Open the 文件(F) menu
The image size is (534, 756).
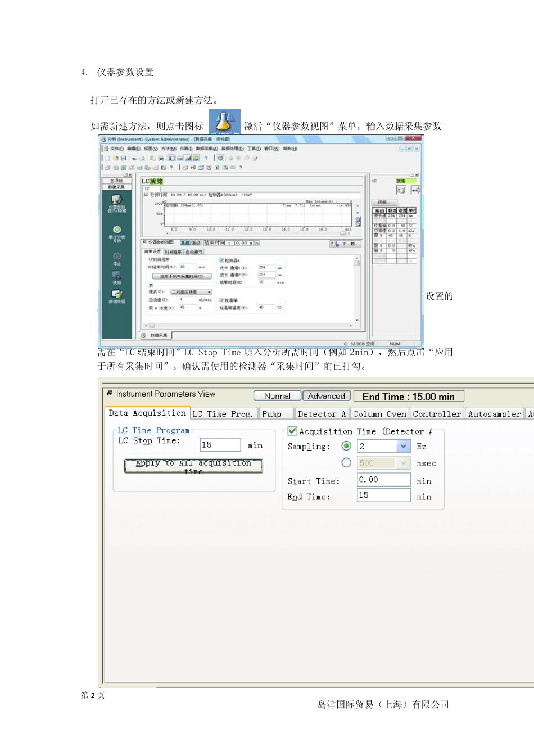(117, 149)
